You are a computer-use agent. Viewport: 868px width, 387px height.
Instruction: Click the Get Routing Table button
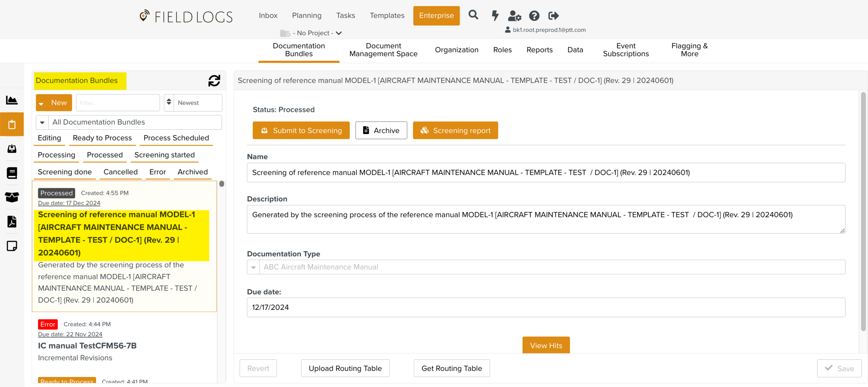(x=451, y=368)
